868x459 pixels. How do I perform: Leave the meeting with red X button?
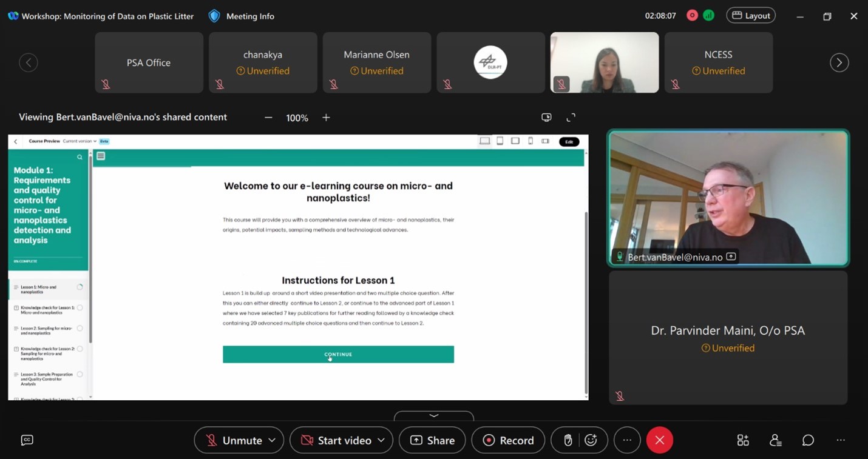[x=660, y=440]
